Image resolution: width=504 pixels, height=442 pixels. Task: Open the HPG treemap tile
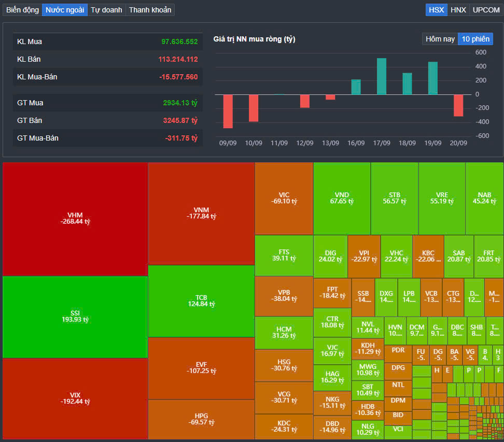click(x=201, y=419)
